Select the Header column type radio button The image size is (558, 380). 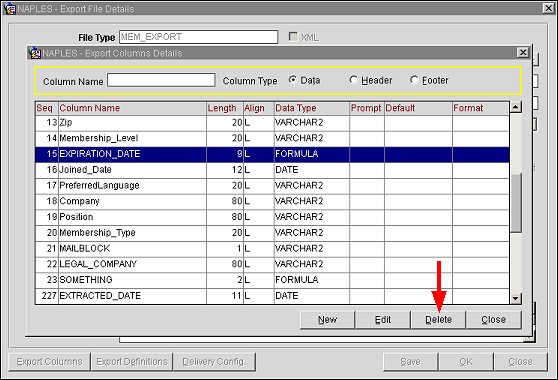point(353,80)
